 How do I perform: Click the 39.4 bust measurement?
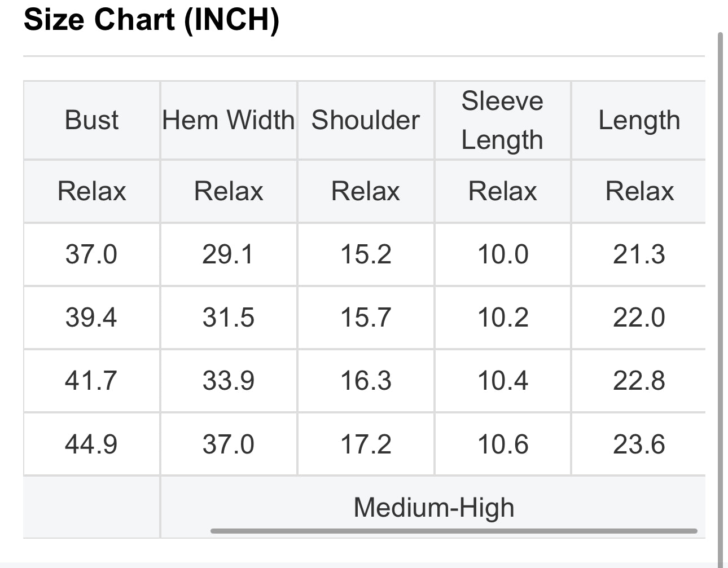[x=91, y=318]
